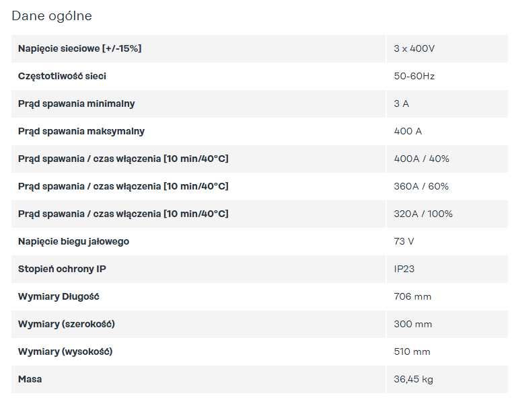
Task: Select the "Napięcie sieciowe [+/-15%]" label
Action: pyautogui.click(x=79, y=48)
